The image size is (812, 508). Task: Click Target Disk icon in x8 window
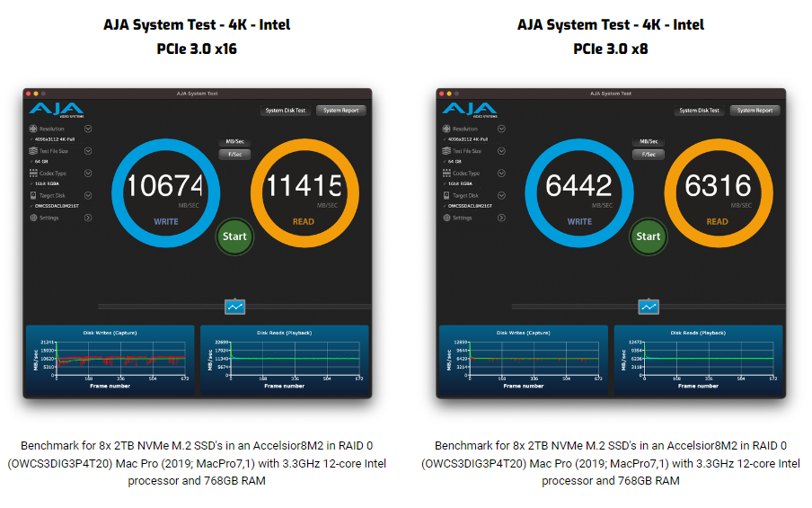click(446, 195)
